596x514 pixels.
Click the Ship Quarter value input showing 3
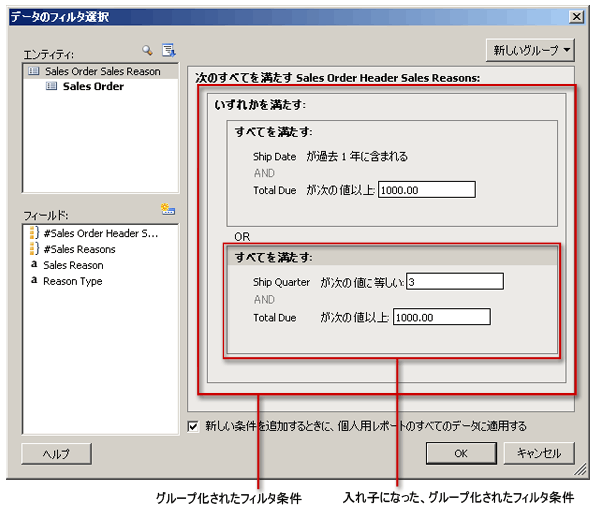pyautogui.click(x=455, y=282)
